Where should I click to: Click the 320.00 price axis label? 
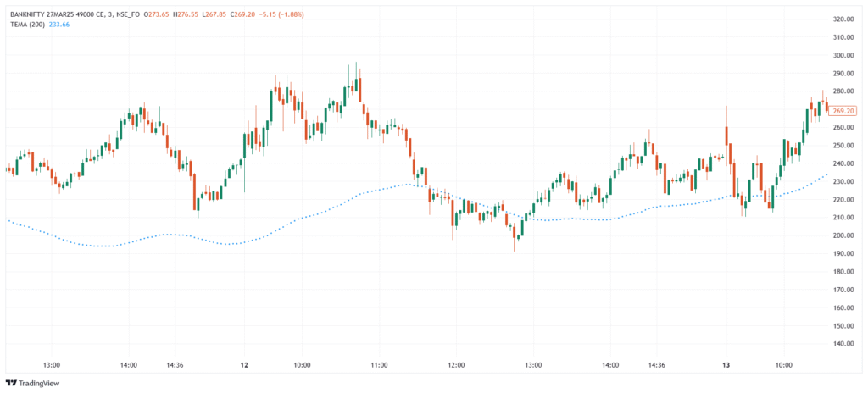(x=843, y=19)
